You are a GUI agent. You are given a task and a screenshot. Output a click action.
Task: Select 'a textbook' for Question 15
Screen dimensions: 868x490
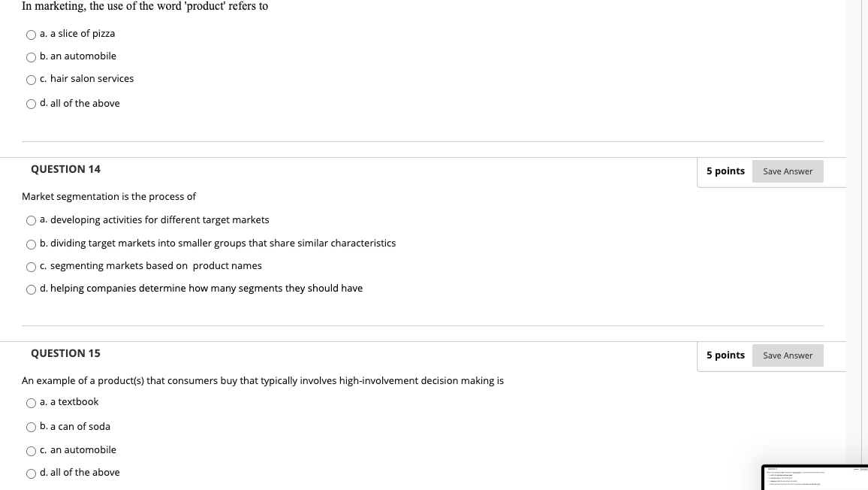[31, 403]
